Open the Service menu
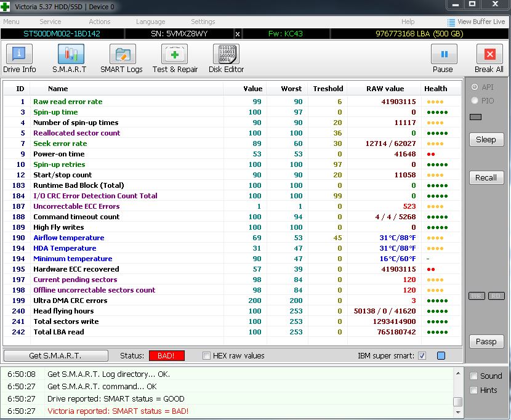This screenshot has height=420, width=511. 50,22
